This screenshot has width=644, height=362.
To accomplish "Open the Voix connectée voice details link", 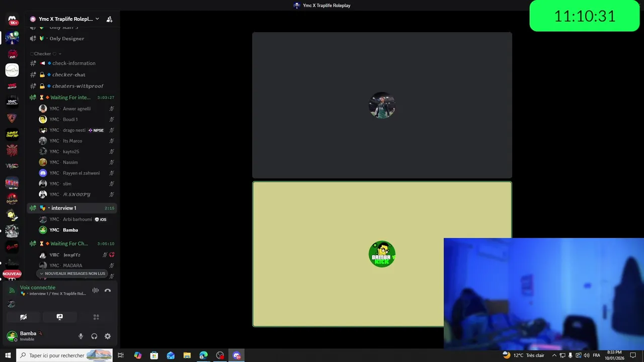I will pos(38,288).
